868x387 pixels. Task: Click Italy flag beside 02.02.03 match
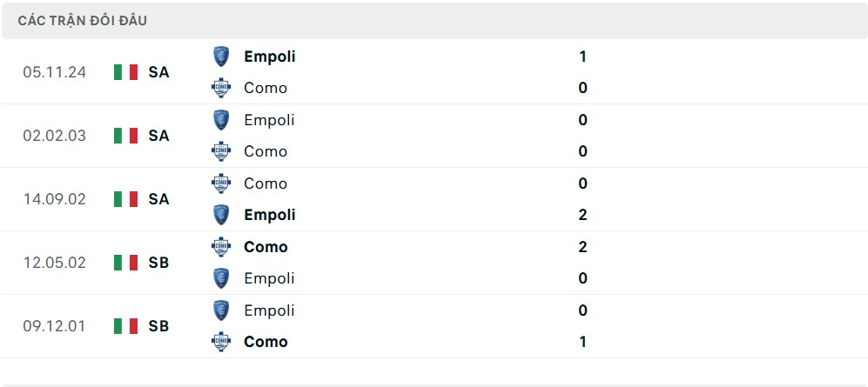pyautogui.click(x=125, y=136)
